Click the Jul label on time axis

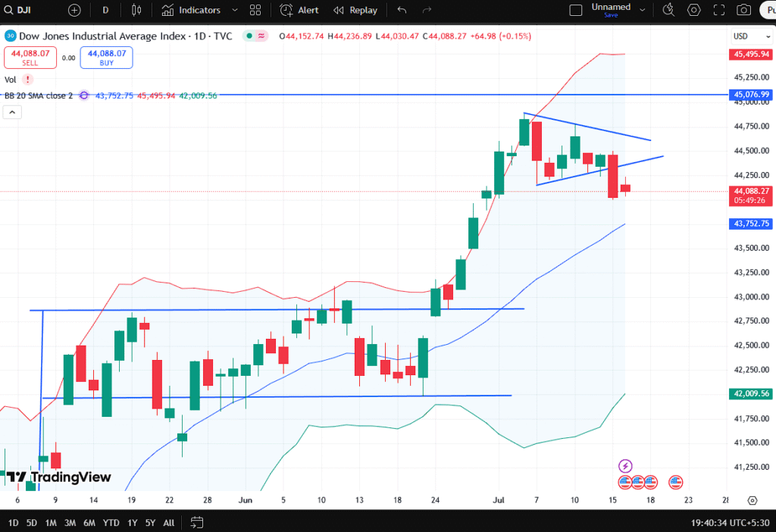pos(499,500)
